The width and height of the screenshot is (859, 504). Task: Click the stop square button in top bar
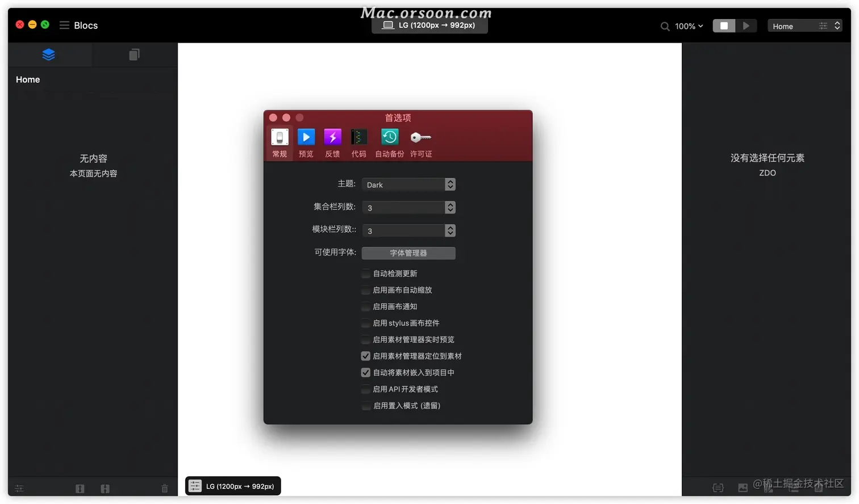point(724,26)
